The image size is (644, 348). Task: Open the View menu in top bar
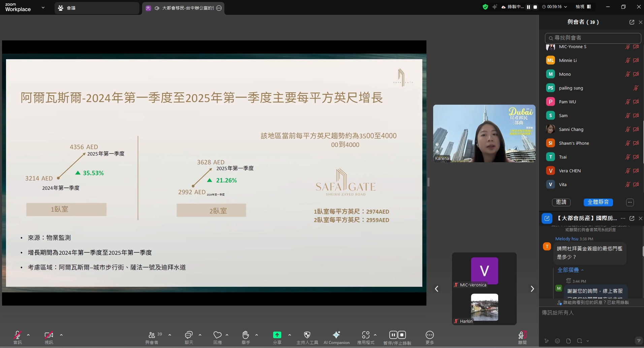tap(583, 7)
